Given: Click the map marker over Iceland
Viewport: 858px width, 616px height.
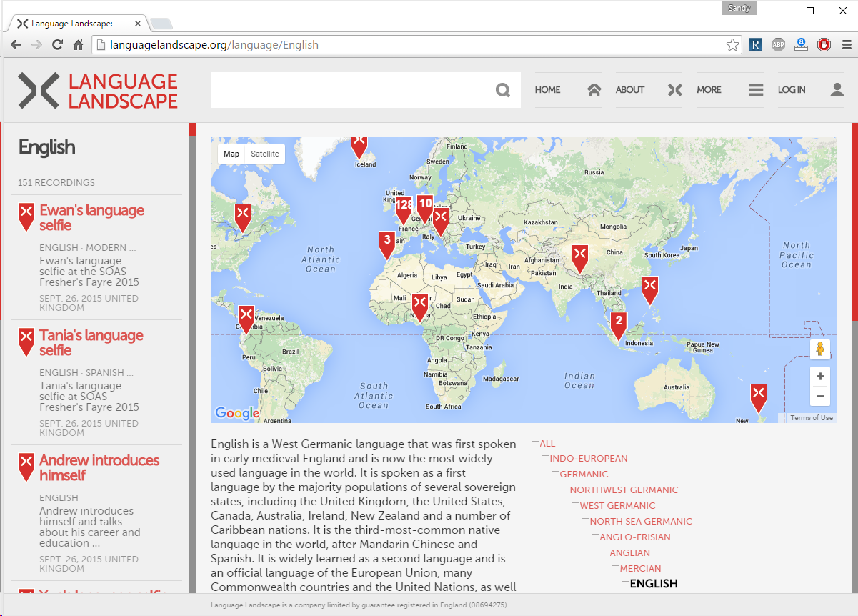Looking at the screenshot, I should 359,146.
